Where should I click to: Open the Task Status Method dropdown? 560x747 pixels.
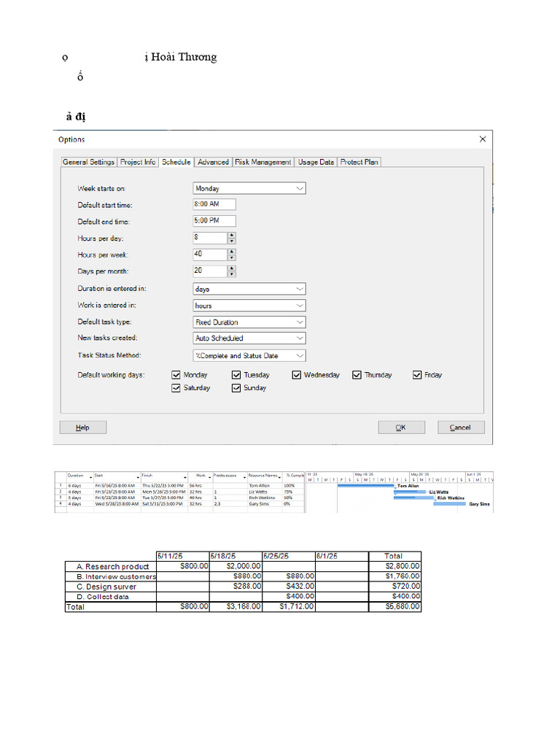249,356
